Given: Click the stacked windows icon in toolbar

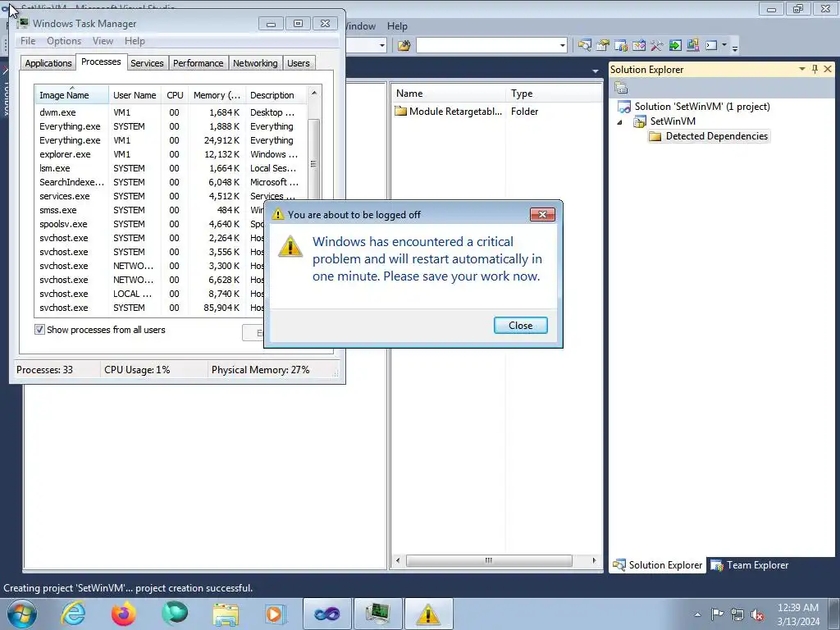Looking at the screenshot, I should tap(692, 46).
